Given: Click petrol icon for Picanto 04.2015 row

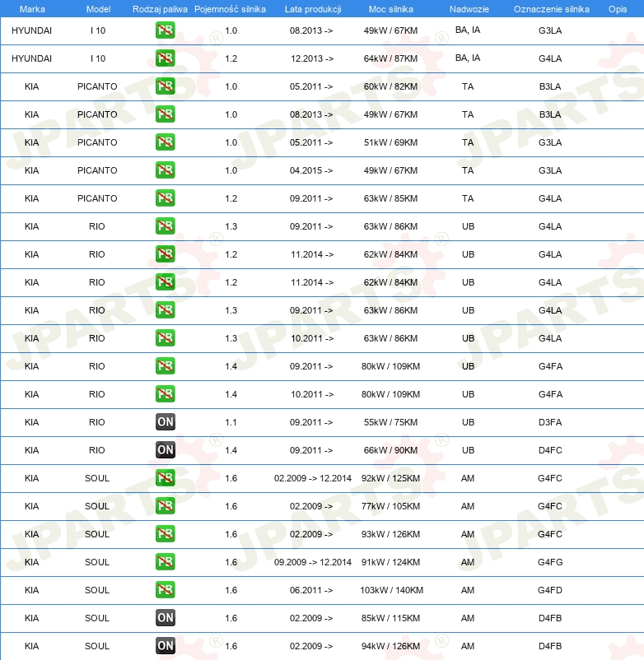Looking at the screenshot, I should click(165, 170).
